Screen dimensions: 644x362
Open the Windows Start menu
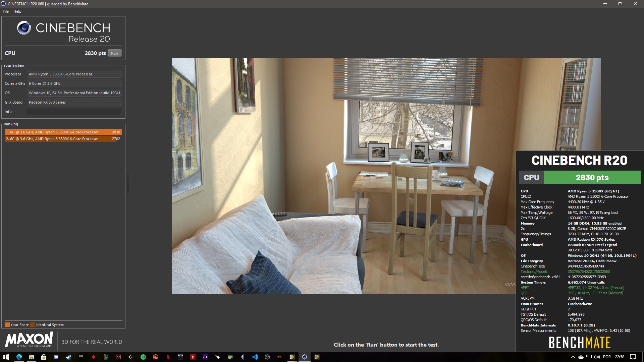(x=6, y=357)
